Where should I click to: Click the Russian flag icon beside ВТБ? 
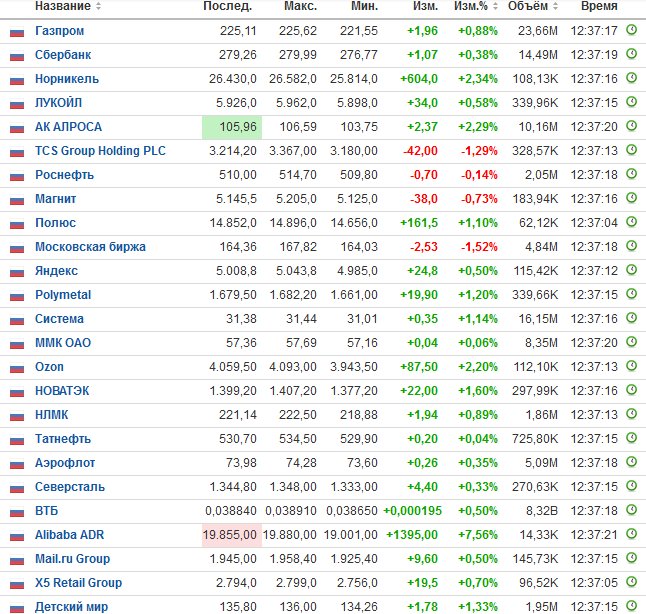point(17,512)
